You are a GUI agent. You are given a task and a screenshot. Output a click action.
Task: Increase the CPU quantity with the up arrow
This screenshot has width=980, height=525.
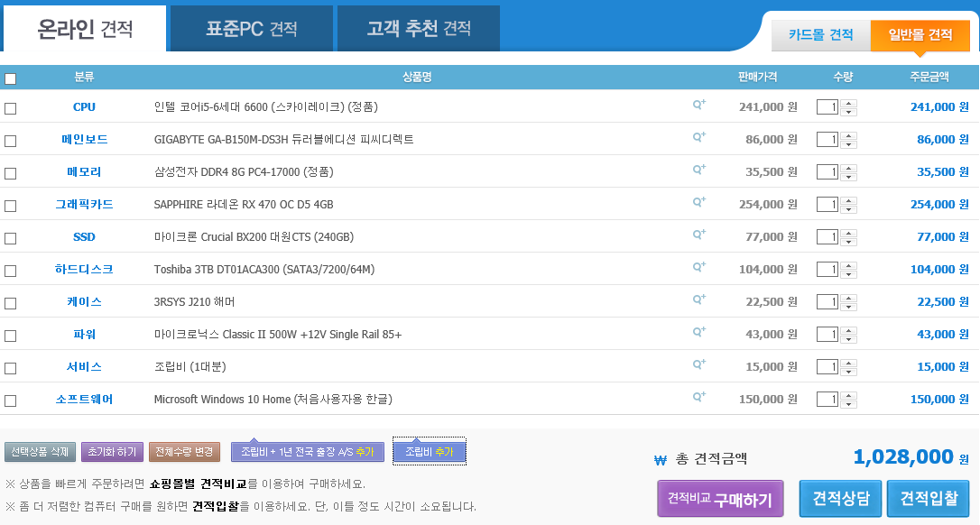(x=848, y=103)
